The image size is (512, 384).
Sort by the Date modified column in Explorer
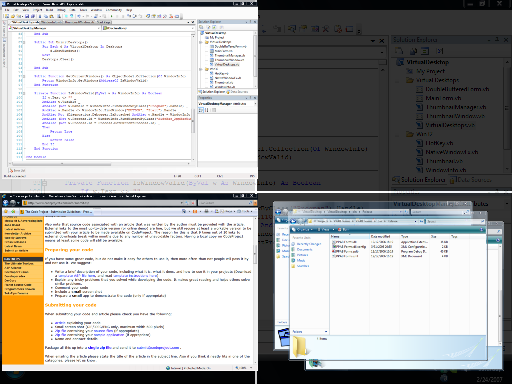click(x=384, y=236)
